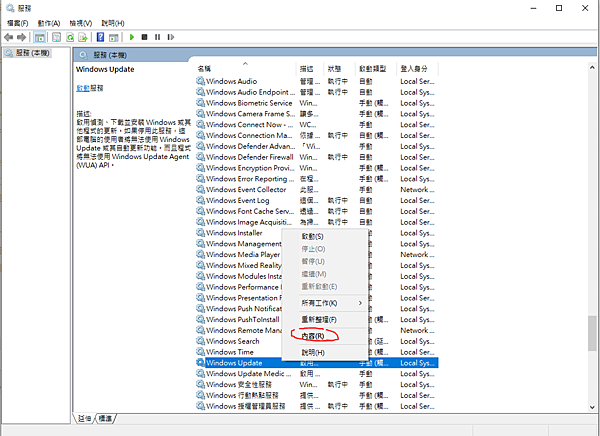Click the 啟動 link to start service
600x436 pixels.
click(83, 88)
